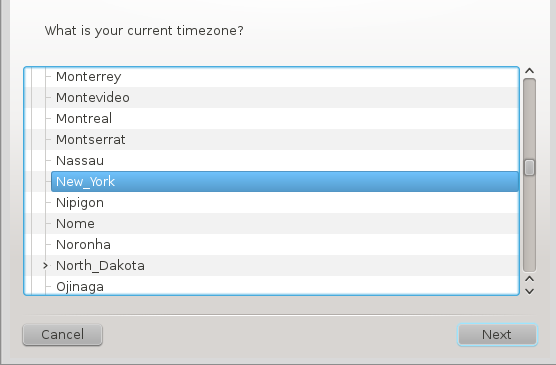Click the second scroll-up arrow near the bottom
Screen dimensions: 556x365
pyautogui.click(x=529, y=279)
